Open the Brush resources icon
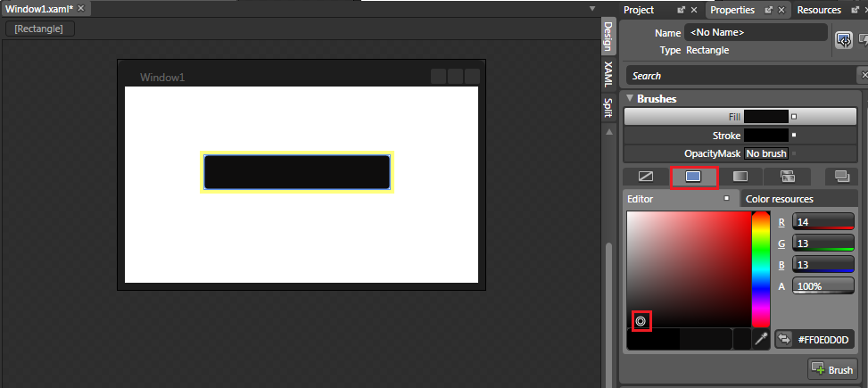 coord(839,177)
